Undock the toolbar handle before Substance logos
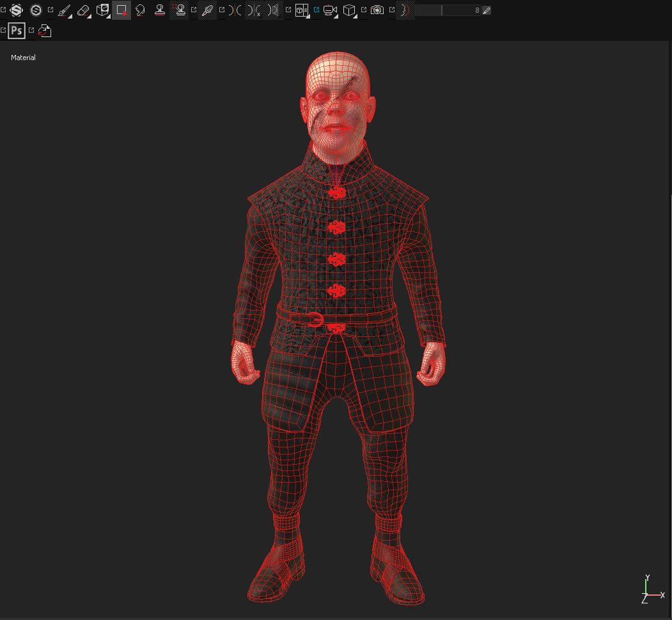This screenshot has width=672, height=620. point(3,10)
